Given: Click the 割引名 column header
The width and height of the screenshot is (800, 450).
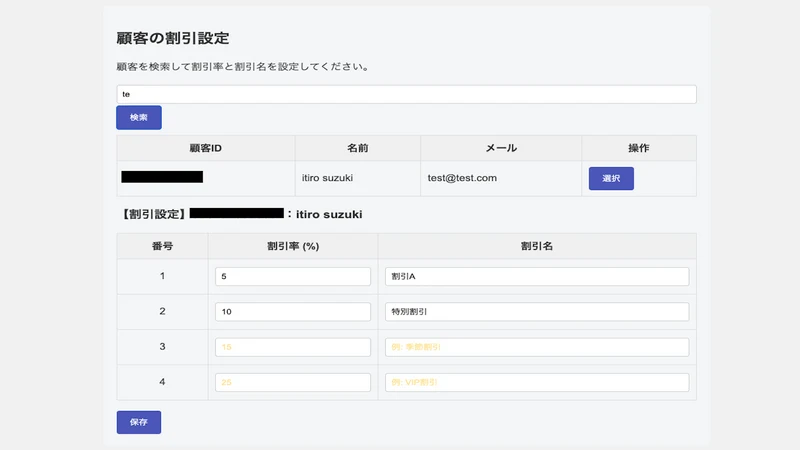Looking at the screenshot, I should [537, 246].
